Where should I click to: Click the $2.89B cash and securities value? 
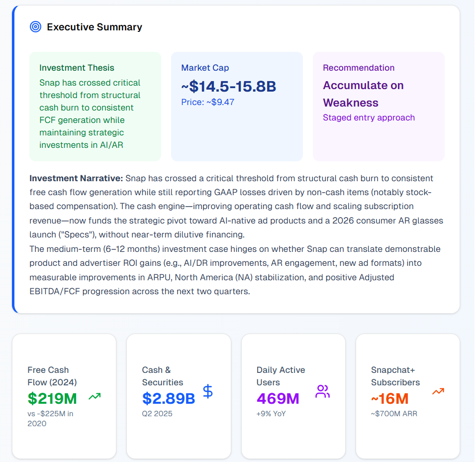click(x=169, y=398)
